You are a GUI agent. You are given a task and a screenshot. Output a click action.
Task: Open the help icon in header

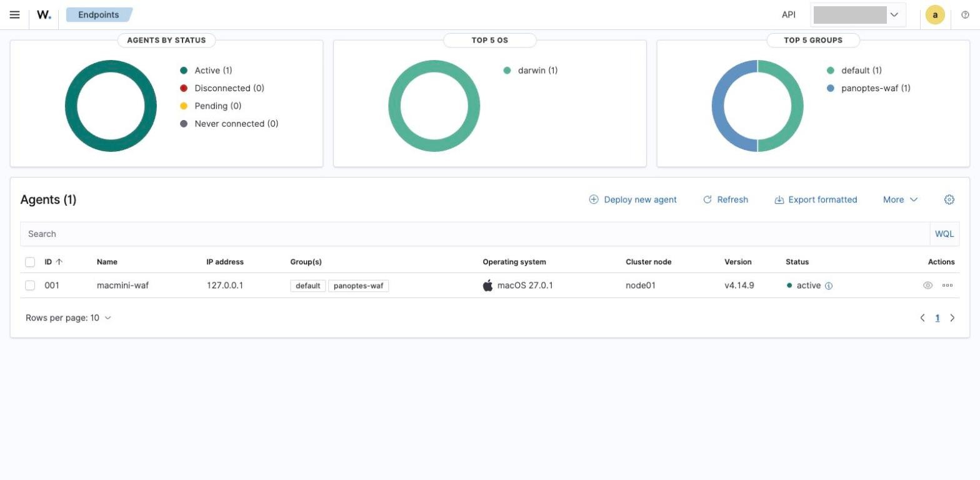tap(965, 15)
